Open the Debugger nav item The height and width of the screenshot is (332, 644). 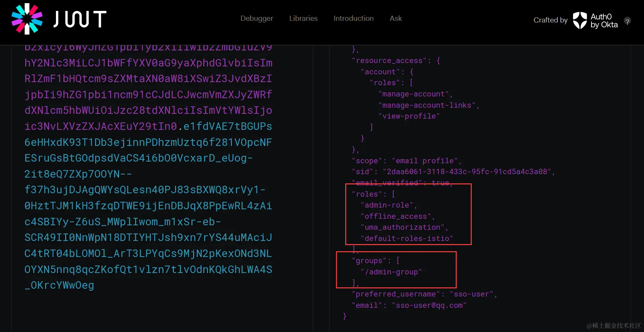[x=257, y=18]
